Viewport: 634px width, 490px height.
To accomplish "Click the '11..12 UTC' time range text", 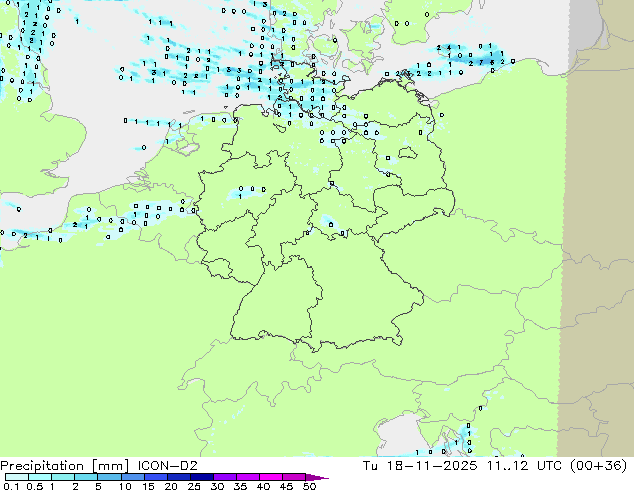I will point(524,466).
